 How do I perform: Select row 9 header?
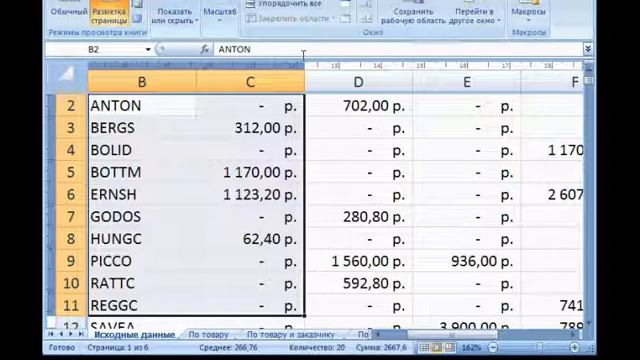tap(71, 261)
